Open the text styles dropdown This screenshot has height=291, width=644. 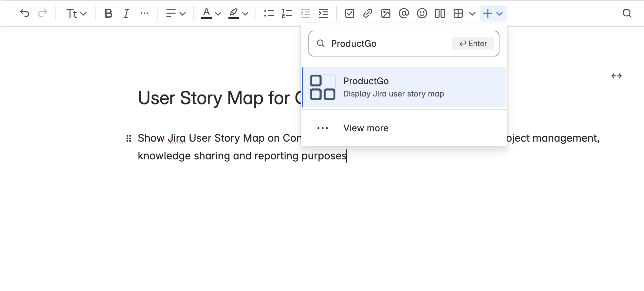76,13
